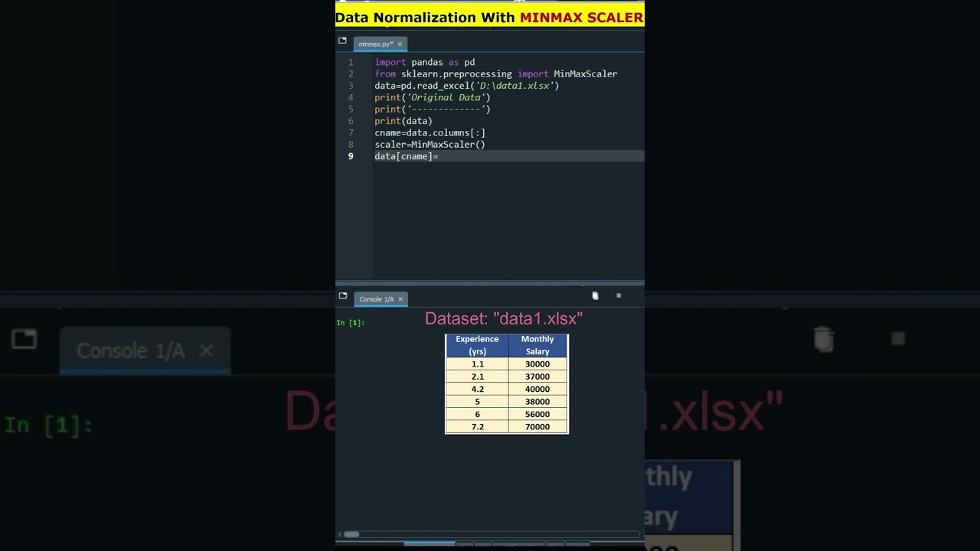Click the salary cell showing 38000
Viewport: 980px width, 551px height.
[537, 402]
